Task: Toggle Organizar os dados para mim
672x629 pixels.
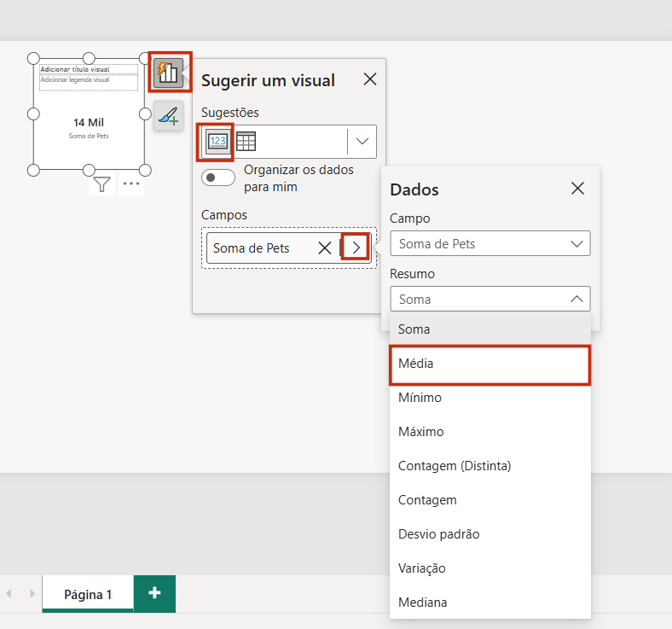Action: click(218, 178)
